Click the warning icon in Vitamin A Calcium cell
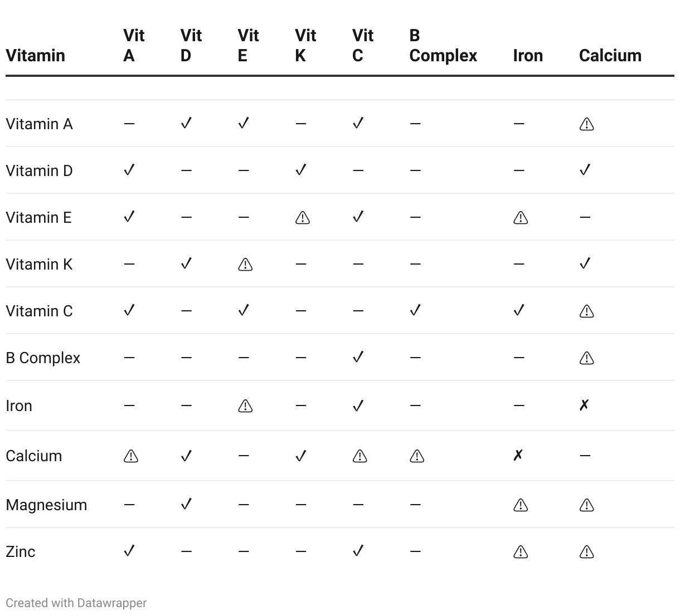Screen dimensions: 680x616 click(x=586, y=124)
